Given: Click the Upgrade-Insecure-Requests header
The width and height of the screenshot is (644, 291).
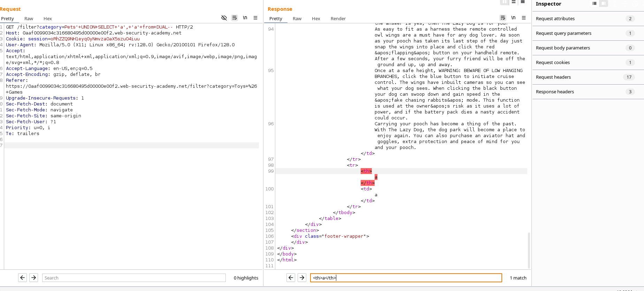Looking at the screenshot, I should tap(45, 98).
